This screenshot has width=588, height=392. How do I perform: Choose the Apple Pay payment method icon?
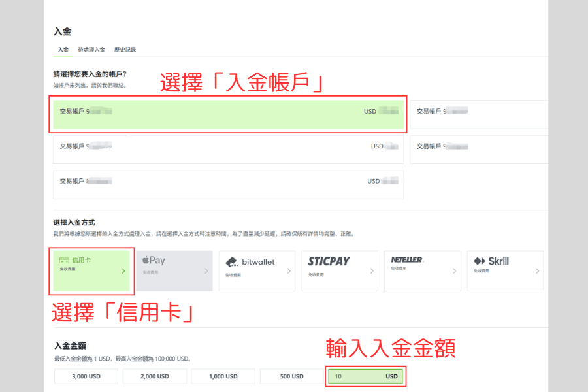(174, 270)
